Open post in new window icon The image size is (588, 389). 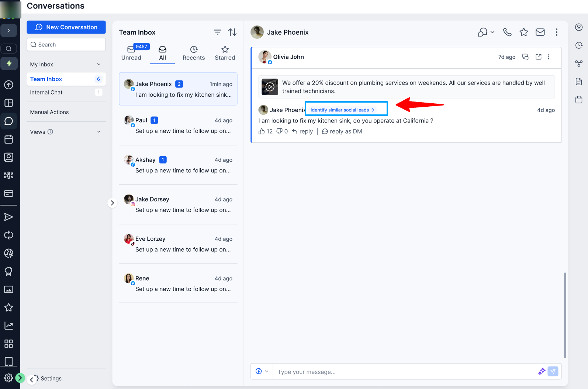point(539,57)
